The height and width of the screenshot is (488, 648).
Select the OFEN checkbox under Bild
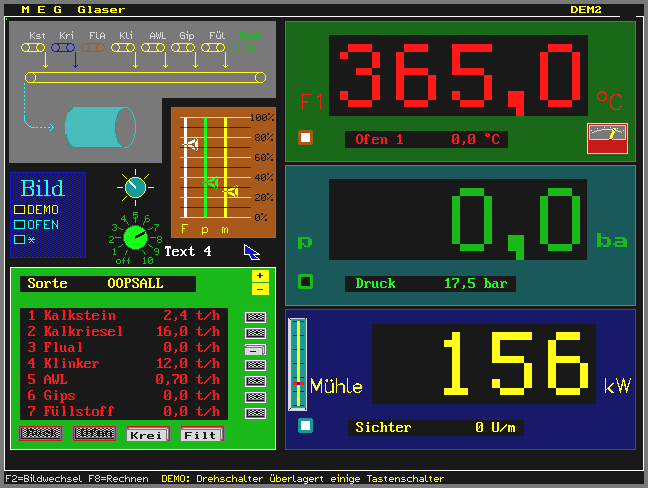pyautogui.click(x=19, y=225)
